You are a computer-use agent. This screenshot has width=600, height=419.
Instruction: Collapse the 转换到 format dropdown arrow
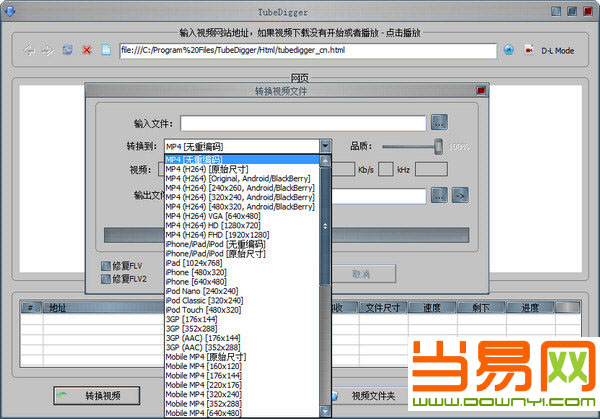(x=325, y=146)
